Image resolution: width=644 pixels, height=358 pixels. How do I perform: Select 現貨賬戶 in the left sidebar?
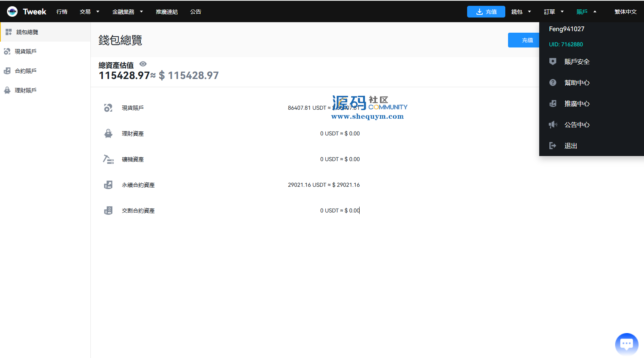pyautogui.click(x=26, y=51)
